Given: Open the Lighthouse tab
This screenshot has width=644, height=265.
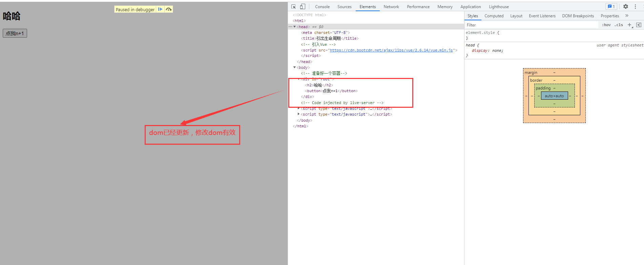Looking at the screenshot, I should point(499,6).
